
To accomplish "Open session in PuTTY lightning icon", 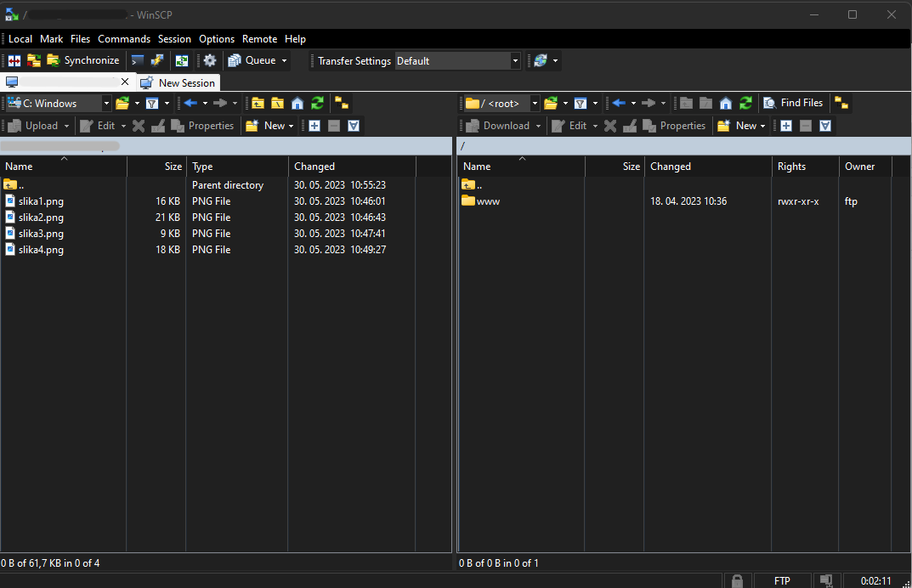I will click(x=157, y=60).
